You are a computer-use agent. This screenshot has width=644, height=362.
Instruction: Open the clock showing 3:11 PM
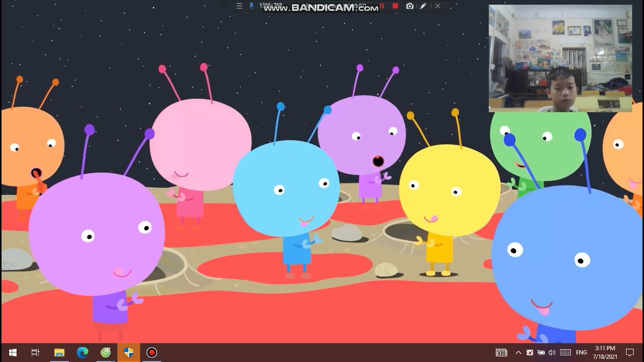605,352
